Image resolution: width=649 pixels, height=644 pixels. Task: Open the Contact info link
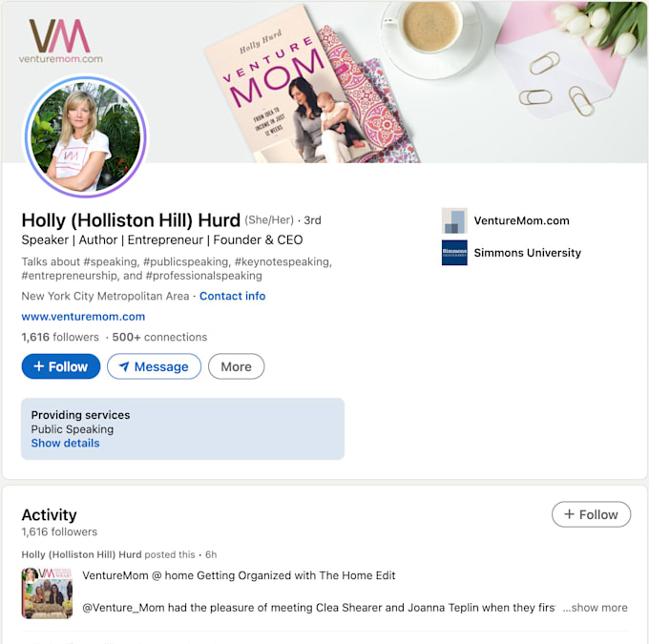[x=233, y=296]
